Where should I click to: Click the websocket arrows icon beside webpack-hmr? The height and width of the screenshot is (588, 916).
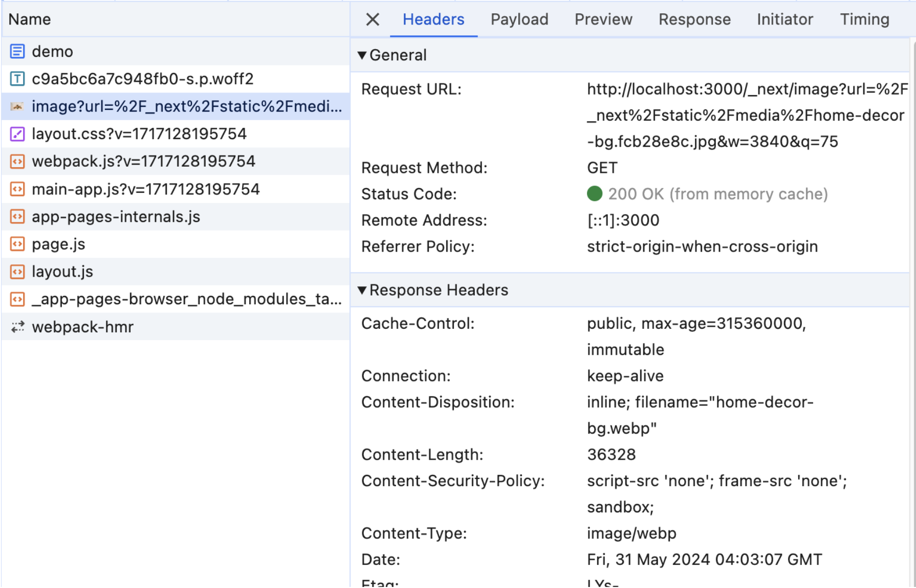[x=17, y=327]
